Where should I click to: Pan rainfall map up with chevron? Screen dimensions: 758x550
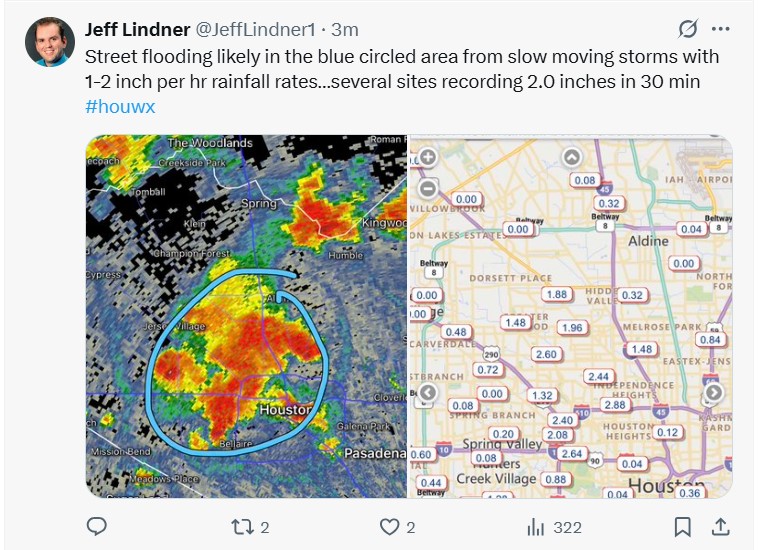point(571,157)
